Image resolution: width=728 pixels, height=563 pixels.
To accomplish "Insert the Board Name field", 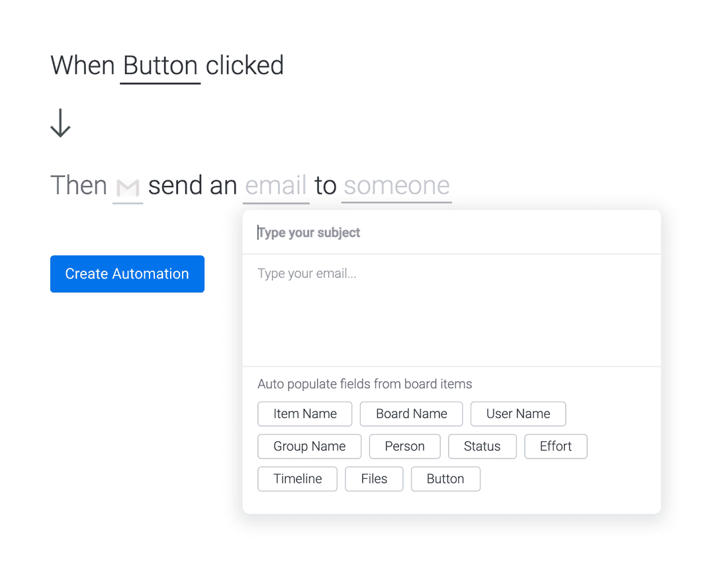I will coord(411,413).
